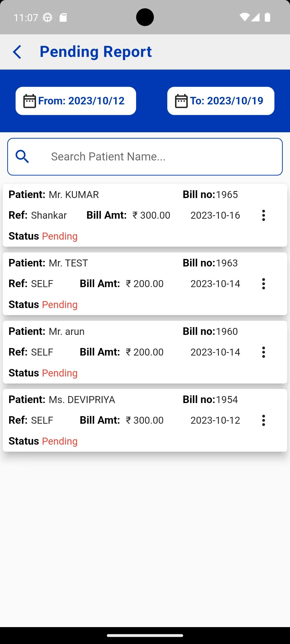This screenshot has width=290, height=644.
Task: Tap the Pending Report title
Action: pyautogui.click(x=96, y=52)
